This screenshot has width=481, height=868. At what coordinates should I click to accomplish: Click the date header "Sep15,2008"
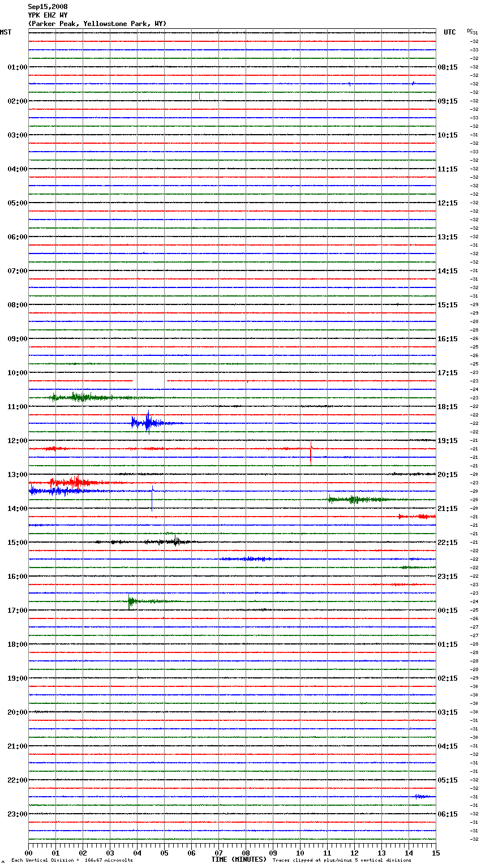click(48, 7)
